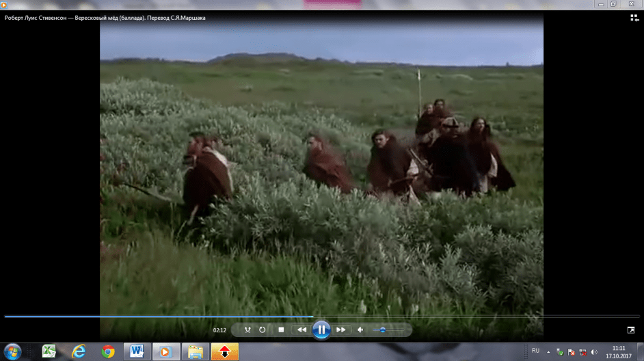Skip to the previous track
This screenshot has width=644, height=361.
click(x=302, y=330)
